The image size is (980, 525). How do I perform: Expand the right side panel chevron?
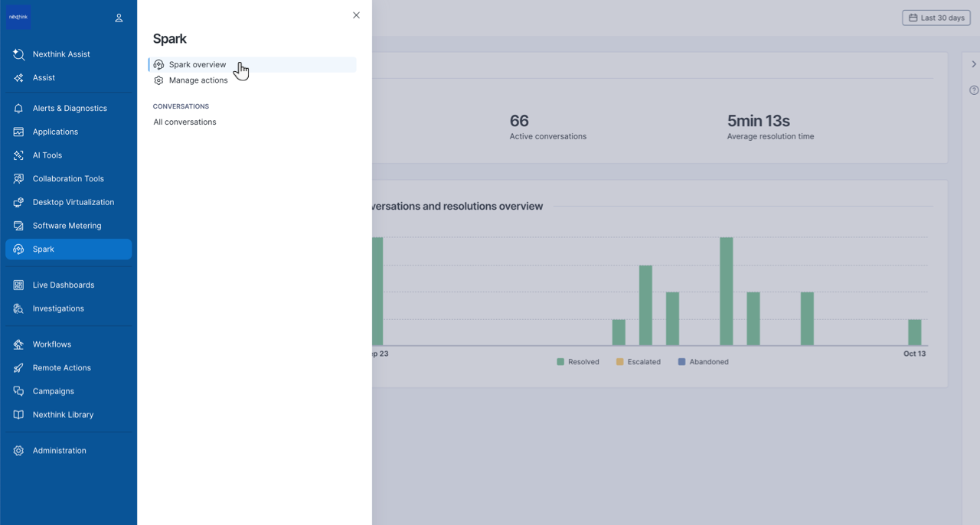(974, 64)
